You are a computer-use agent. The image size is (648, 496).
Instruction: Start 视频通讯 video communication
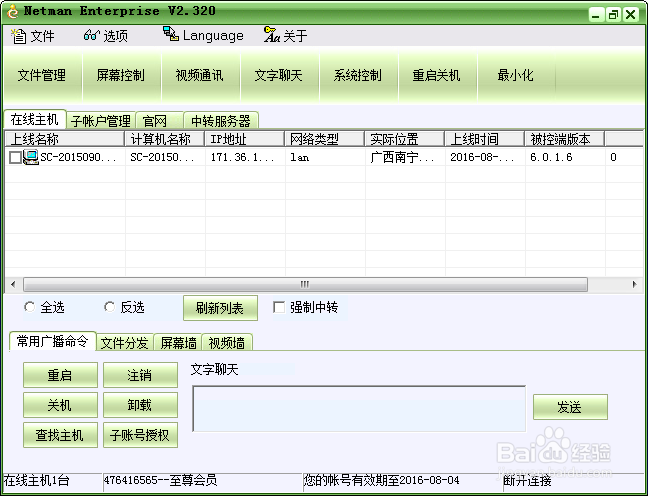pos(200,76)
